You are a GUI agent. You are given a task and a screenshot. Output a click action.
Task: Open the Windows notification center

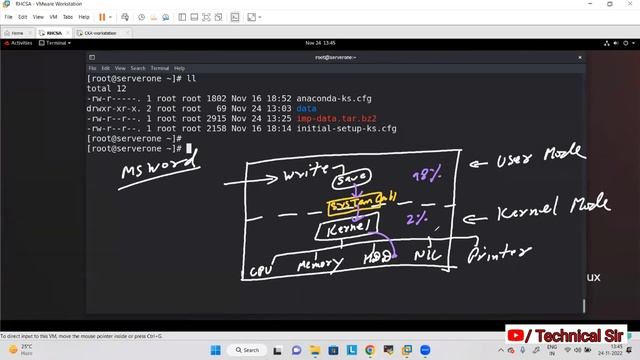coord(629,350)
